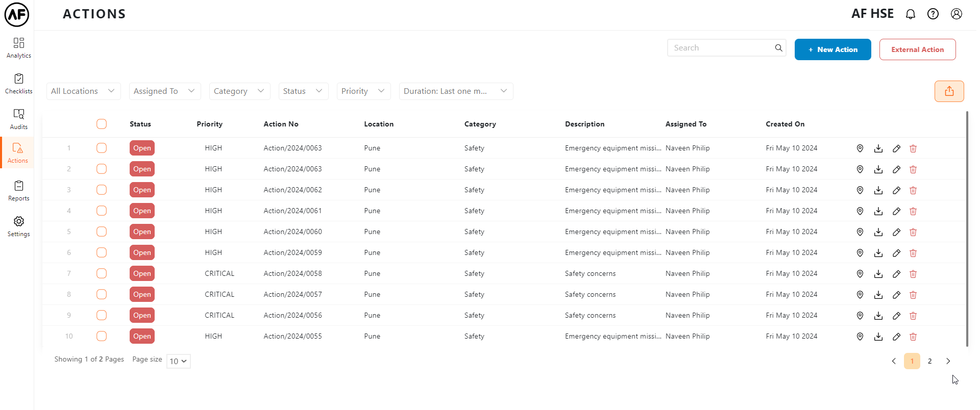Select the checkbox for Action/2024/0055
Image resolution: width=980 pixels, height=410 pixels.
[x=102, y=336]
